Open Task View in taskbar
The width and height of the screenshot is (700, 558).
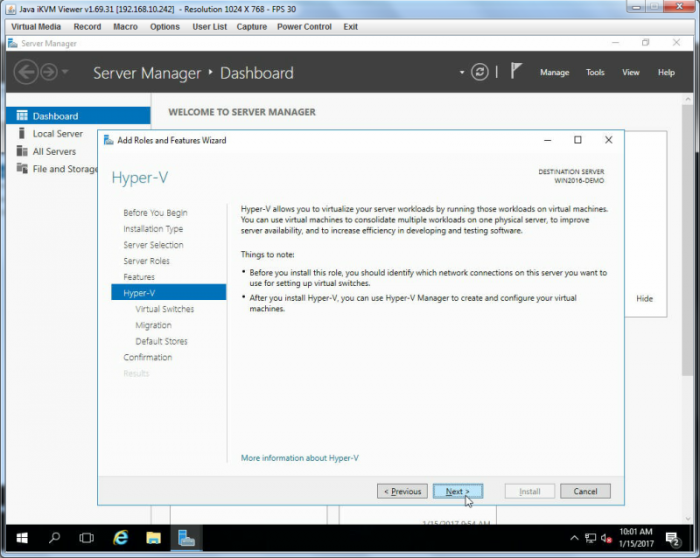pyautogui.click(x=87, y=538)
